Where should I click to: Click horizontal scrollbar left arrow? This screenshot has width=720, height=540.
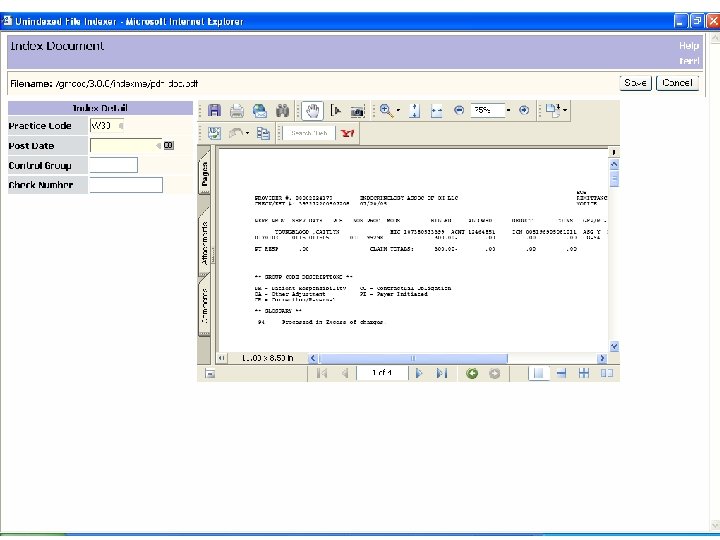(x=313, y=358)
